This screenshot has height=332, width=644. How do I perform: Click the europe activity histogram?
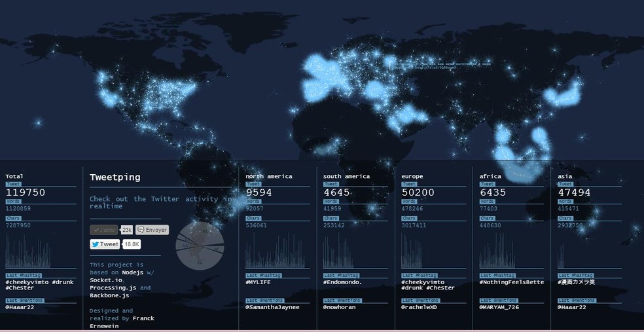coord(412,251)
